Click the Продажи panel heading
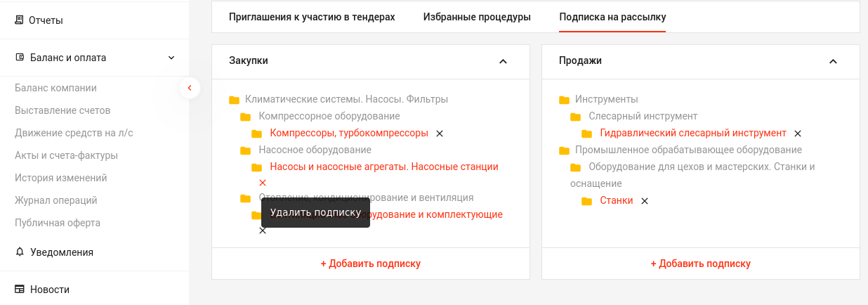The width and height of the screenshot is (868, 305). pyautogui.click(x=580, y=60)
